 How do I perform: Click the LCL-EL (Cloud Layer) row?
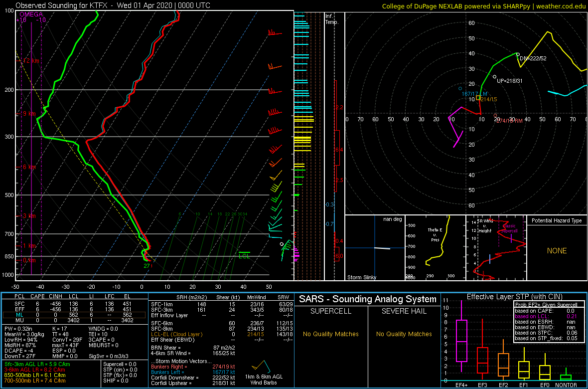221,335
